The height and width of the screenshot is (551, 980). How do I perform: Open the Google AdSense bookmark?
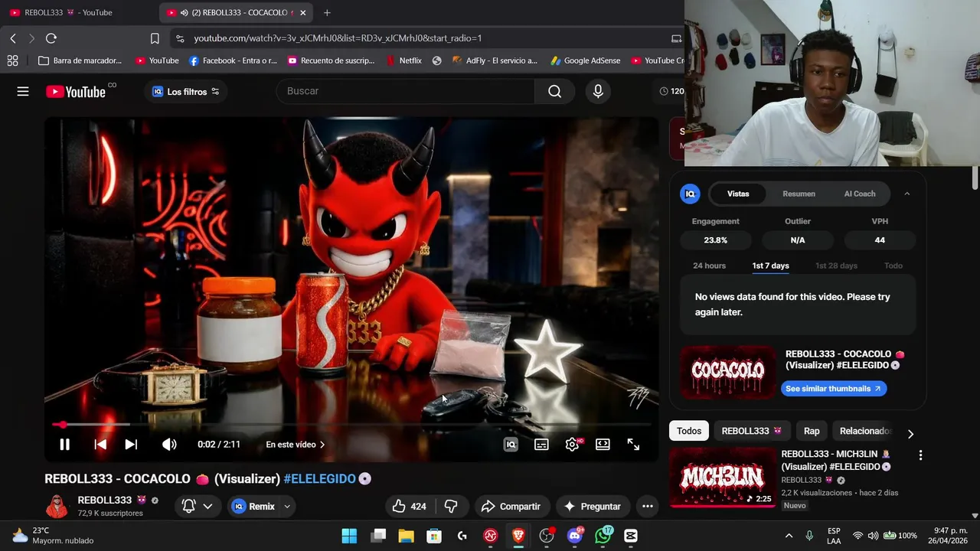click(586, 60)
